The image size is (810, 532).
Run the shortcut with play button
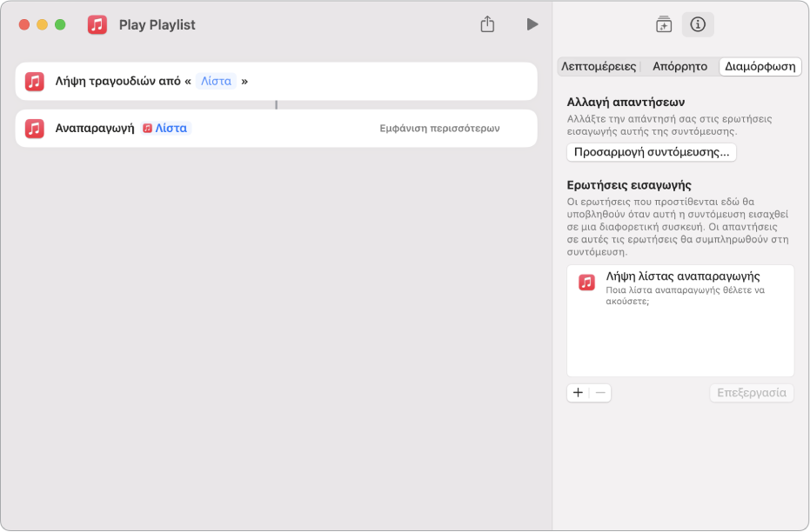pos(532,24)
